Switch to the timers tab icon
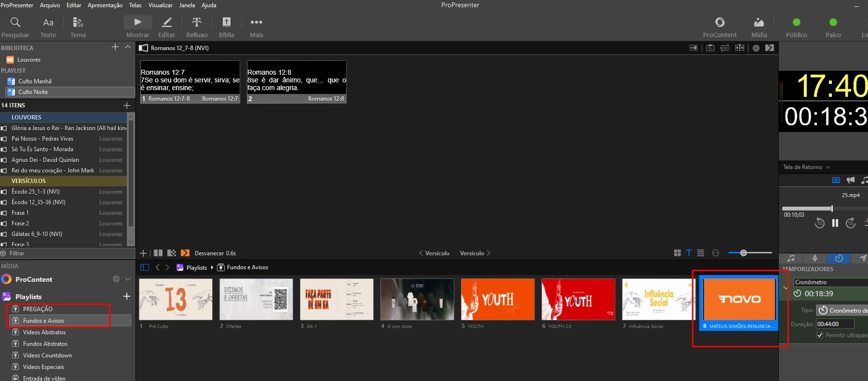 pyautogui.click(x=839, y=258)
